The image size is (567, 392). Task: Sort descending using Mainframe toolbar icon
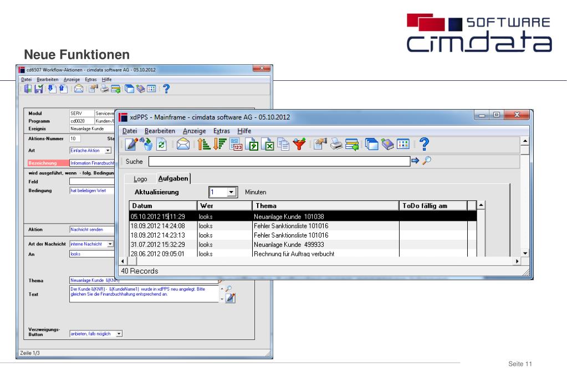coord(219,144)
